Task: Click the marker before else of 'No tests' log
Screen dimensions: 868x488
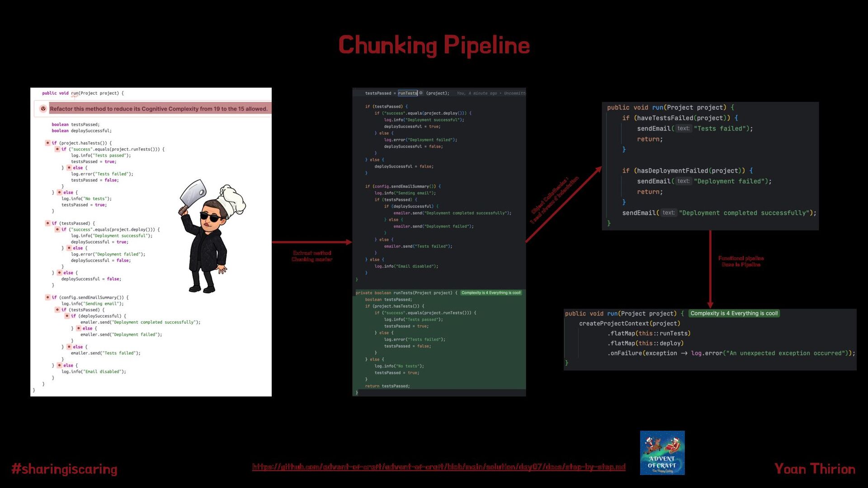Action: click(59, 192)
